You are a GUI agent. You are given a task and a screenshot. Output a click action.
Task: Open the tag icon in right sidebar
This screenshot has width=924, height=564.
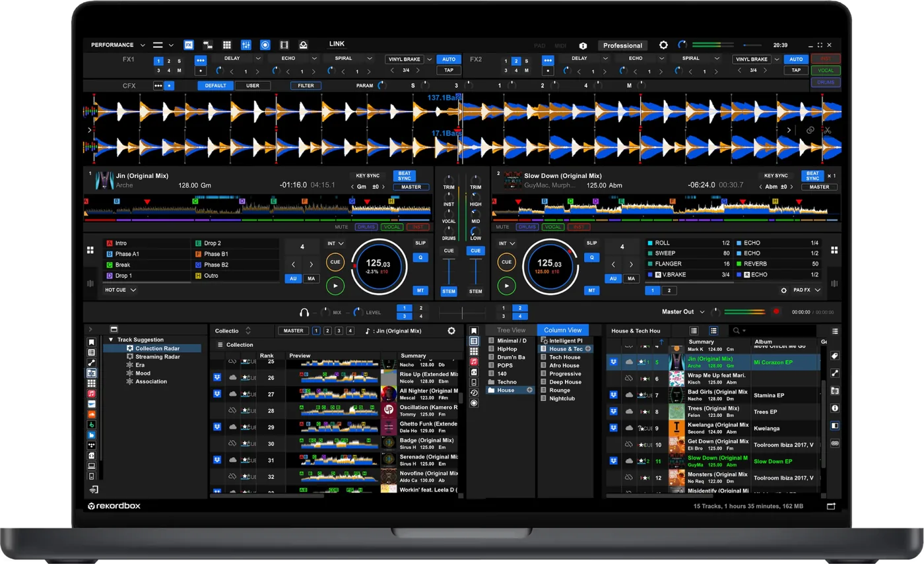(x=834, y=356)
